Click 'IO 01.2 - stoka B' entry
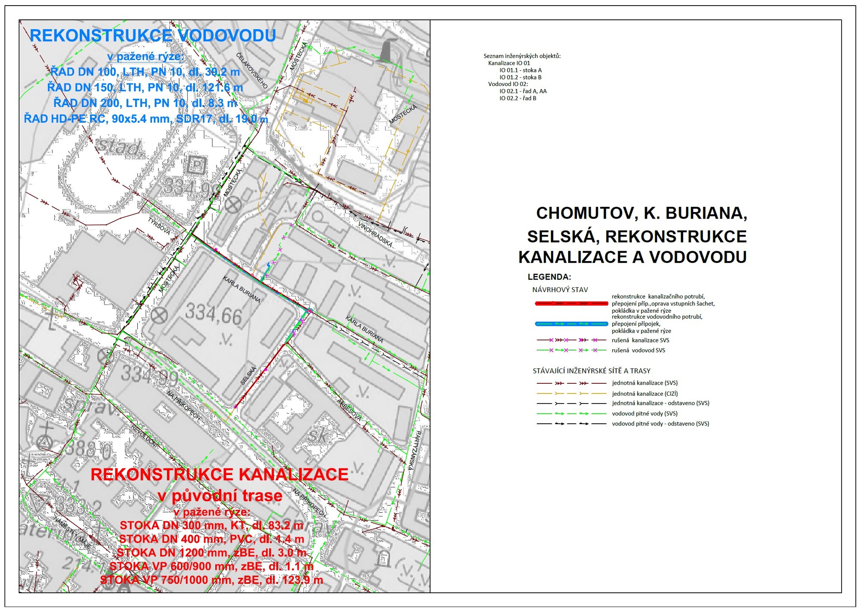Viewport: 861px width, 616px height. coord(520,77)
